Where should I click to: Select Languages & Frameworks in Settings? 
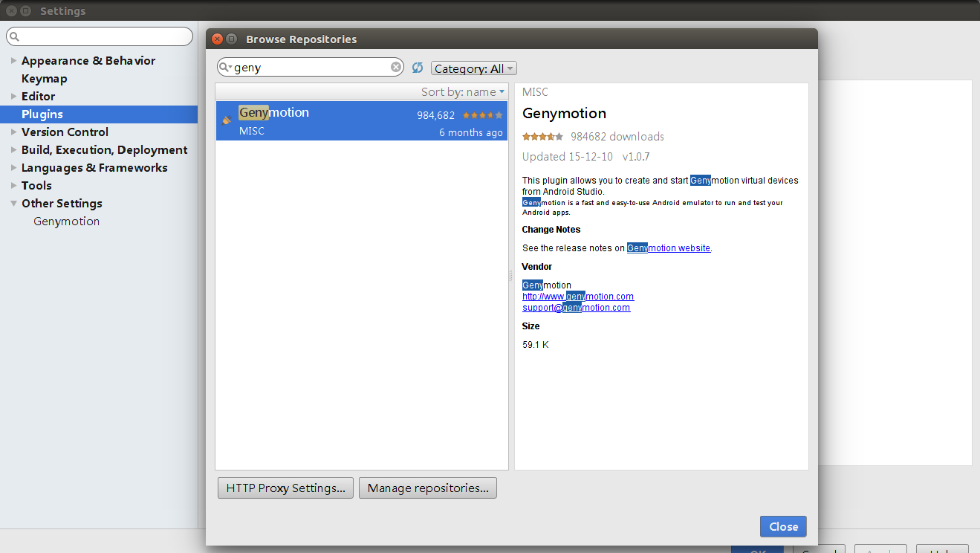point(94,168)
